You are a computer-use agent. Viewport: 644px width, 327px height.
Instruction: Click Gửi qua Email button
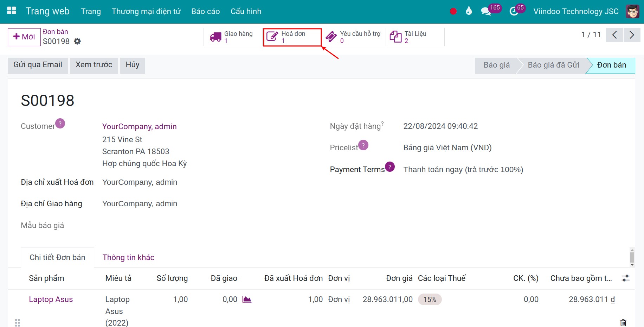tap(38, 65)
